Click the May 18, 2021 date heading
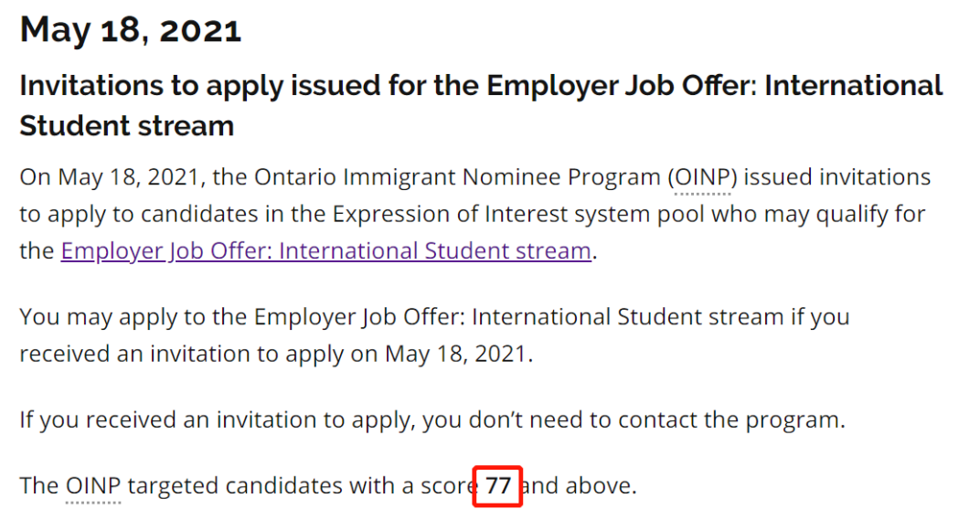The height and width of the screenshot is (530, 980). tap(131, 30)
